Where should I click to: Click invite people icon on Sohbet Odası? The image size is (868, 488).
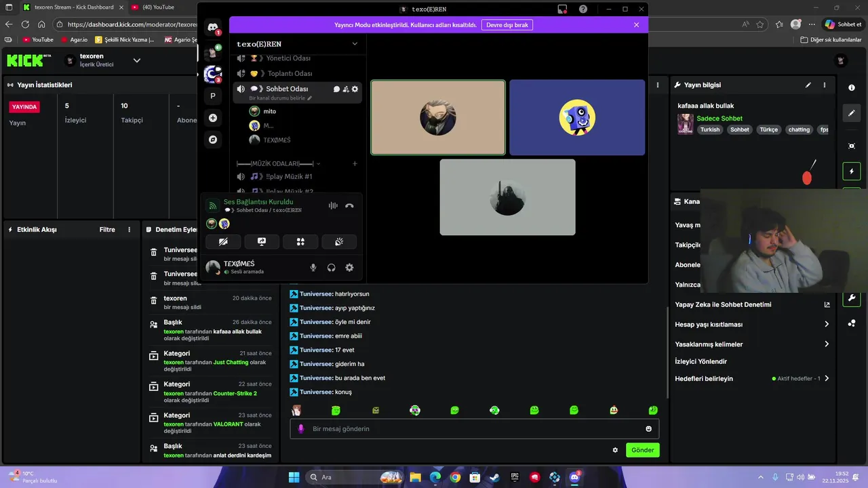(x=346, y=89)
